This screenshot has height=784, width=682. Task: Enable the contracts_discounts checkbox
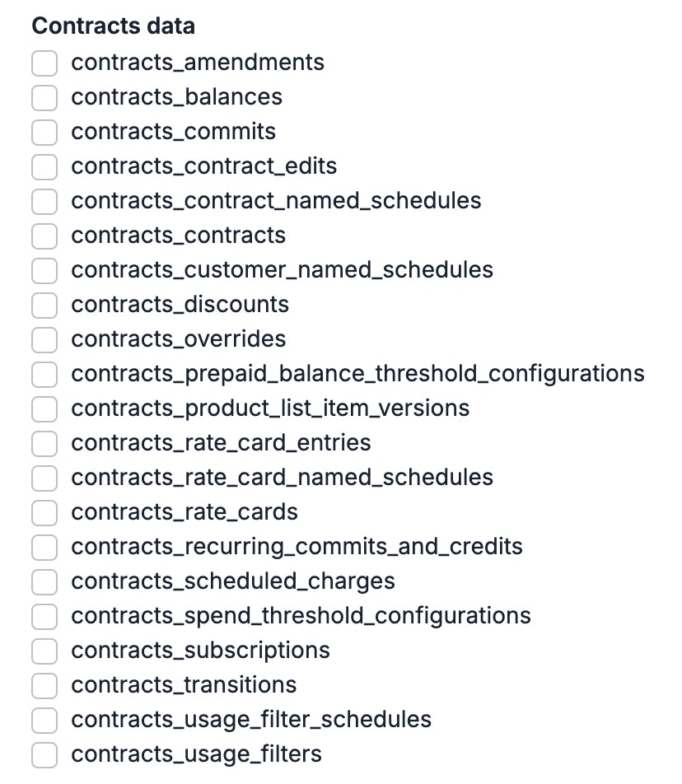(x=44, y=305)
